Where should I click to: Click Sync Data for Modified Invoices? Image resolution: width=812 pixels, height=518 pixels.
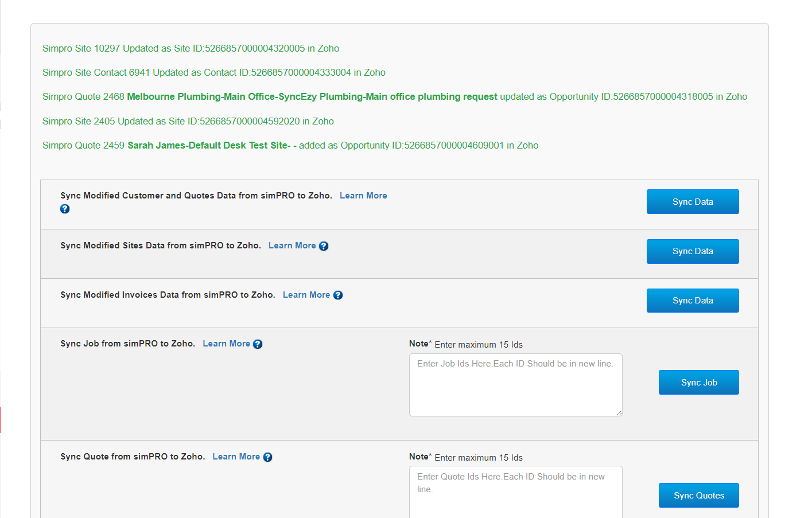click(x=693, y=301)
